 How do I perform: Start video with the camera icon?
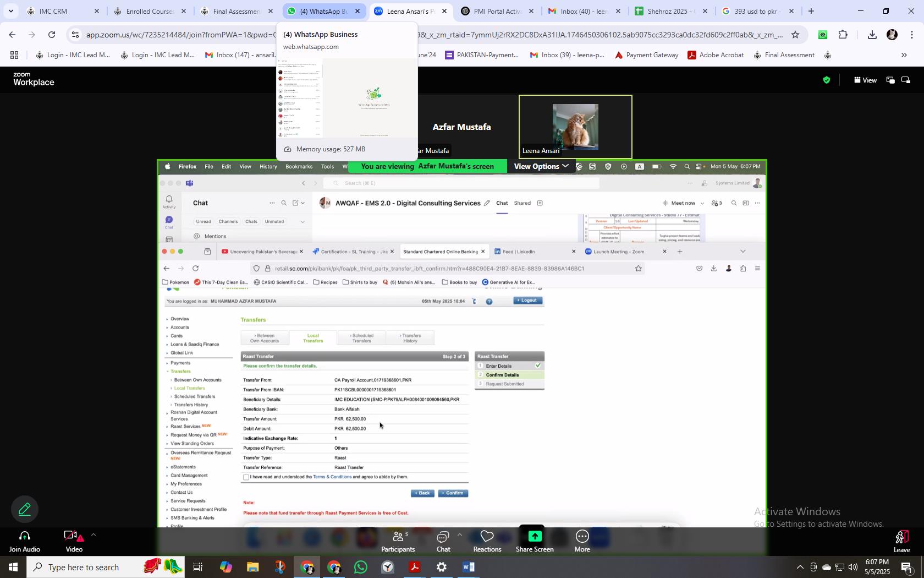(71, 536)
